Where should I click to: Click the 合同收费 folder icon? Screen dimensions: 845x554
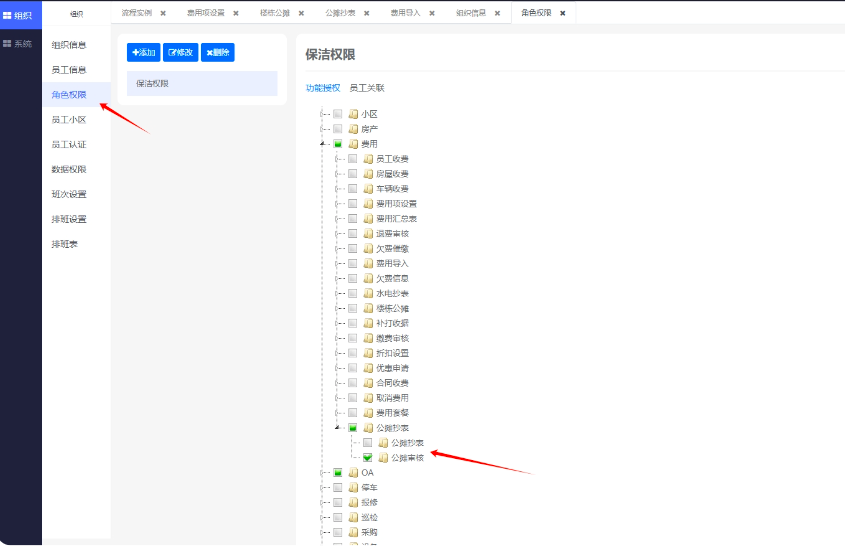pos(369,383)
